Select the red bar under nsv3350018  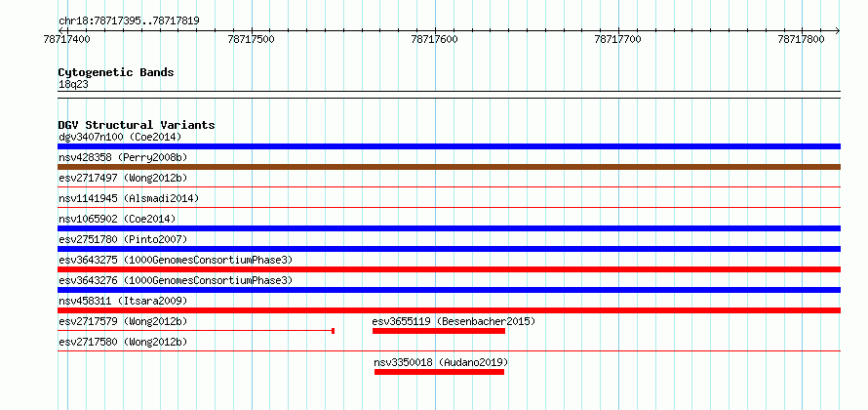439,372
